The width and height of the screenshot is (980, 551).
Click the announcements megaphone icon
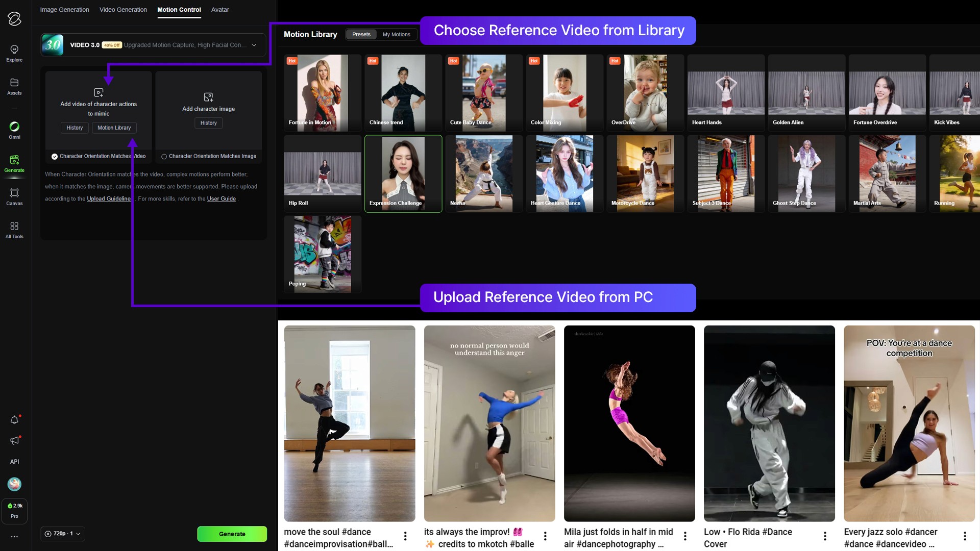[14, 441]
